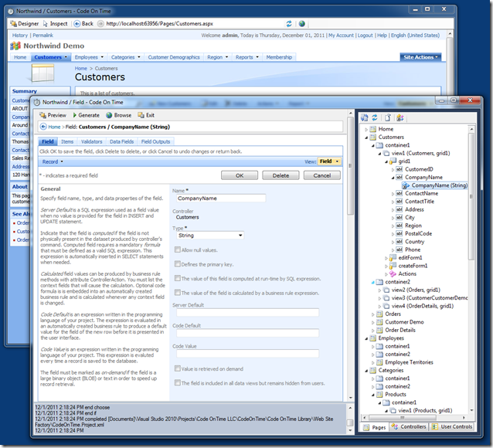Select CompanyName (String) tree item
This screenshot has width=493, height=448.
coord(439,185)
